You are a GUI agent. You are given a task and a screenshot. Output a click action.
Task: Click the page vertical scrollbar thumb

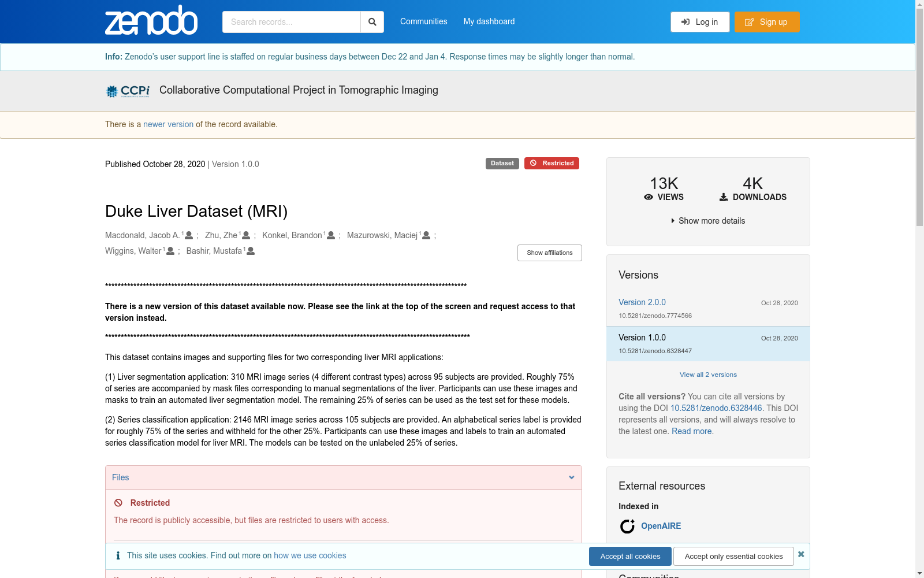coord(919,117)
